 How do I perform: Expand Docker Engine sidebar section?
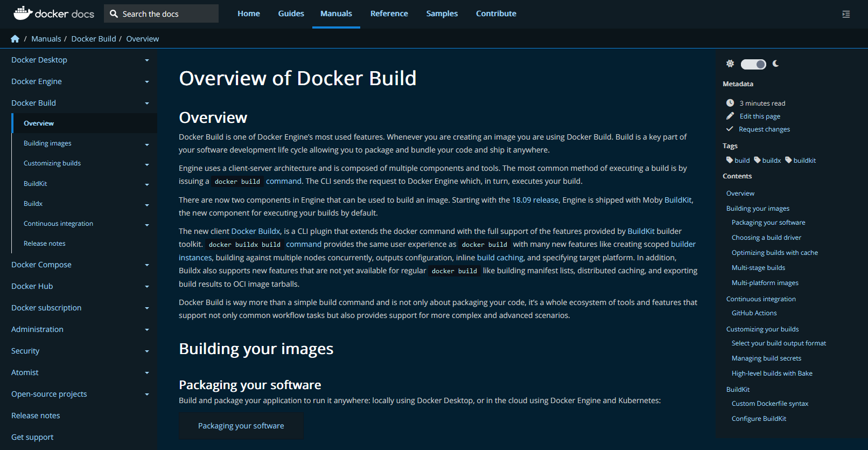click(x=146, y=82)
